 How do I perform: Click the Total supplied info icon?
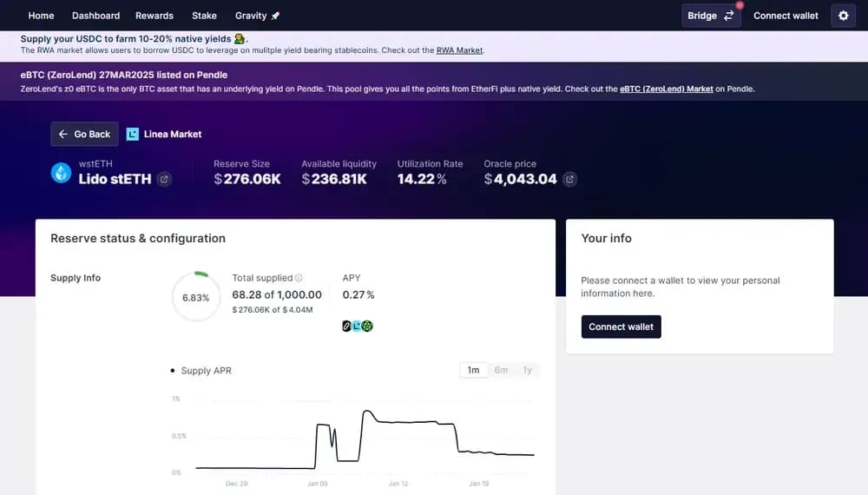pos(299,279)
